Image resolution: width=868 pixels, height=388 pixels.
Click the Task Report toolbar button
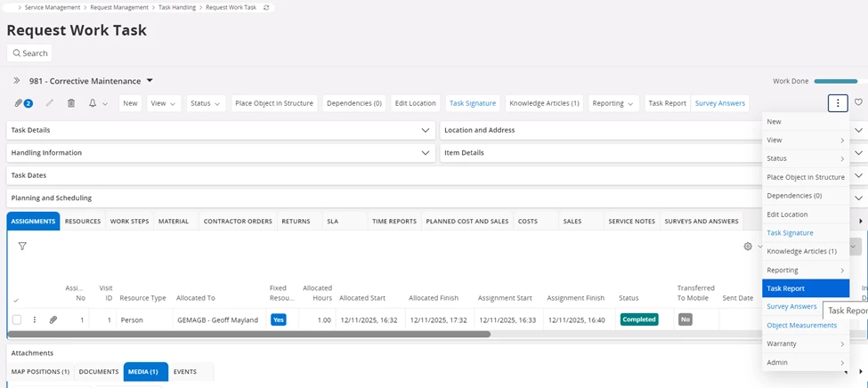click(668, 103)
